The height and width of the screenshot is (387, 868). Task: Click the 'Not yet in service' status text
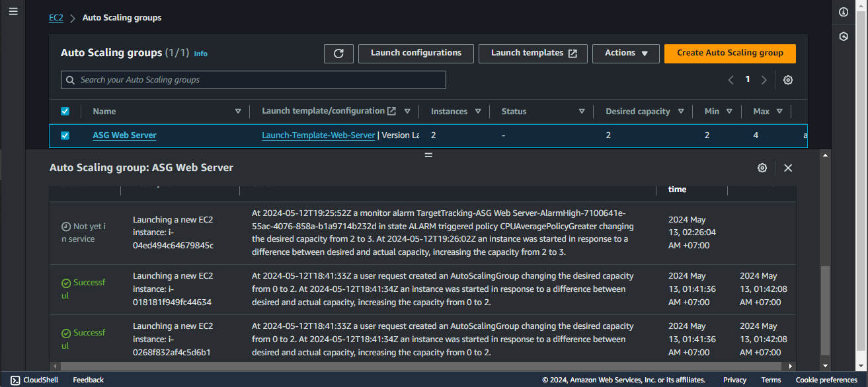pos(83,232)
